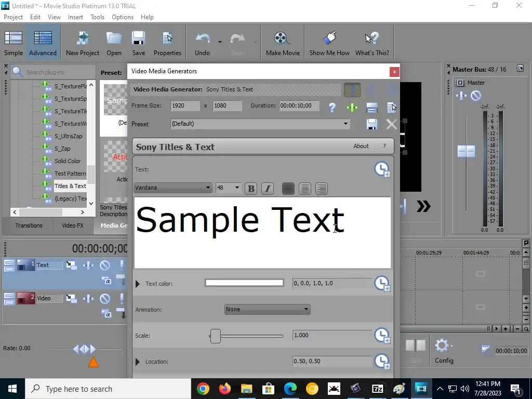Select S_UltraZap plug-in in tree
This screenshot has height=399, width=532.
(x=68, y=136)
